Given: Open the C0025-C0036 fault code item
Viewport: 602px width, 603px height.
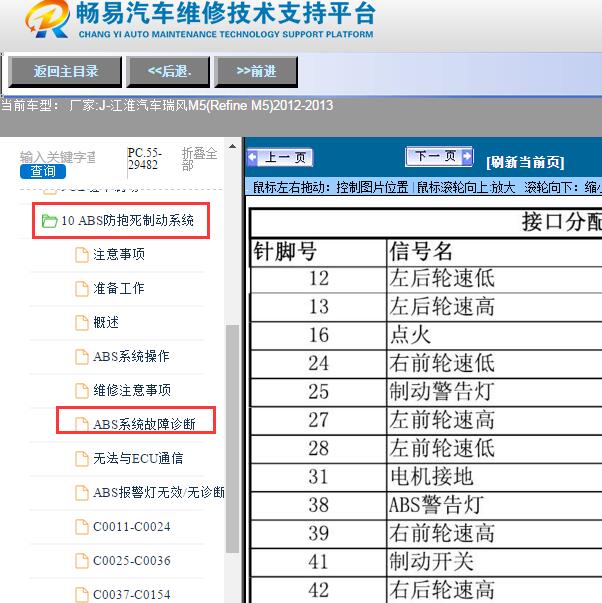Looking at the screenshot, I should [132, 561].
